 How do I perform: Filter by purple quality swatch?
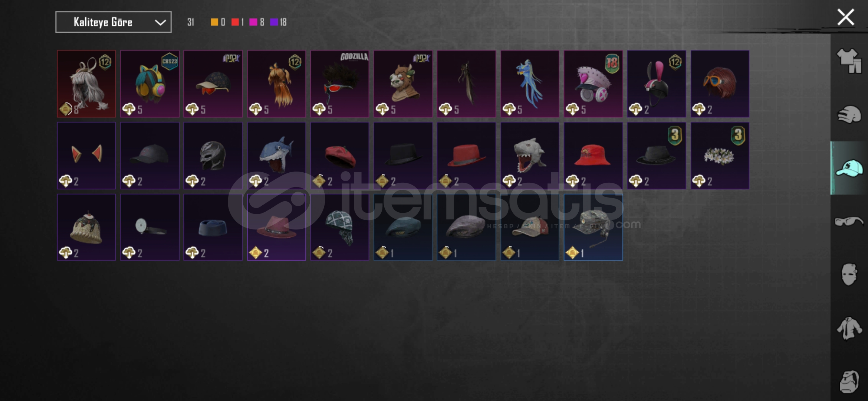point(274,22)
